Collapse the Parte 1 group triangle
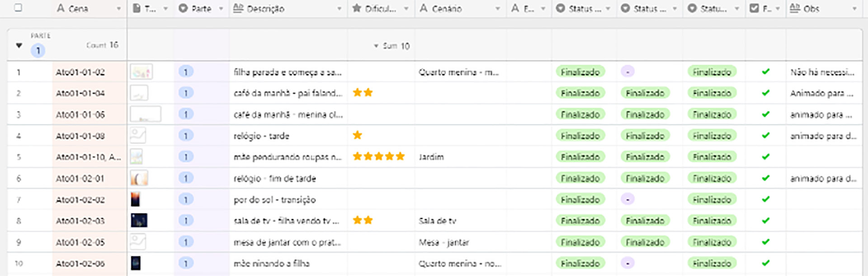 point(19,45)
